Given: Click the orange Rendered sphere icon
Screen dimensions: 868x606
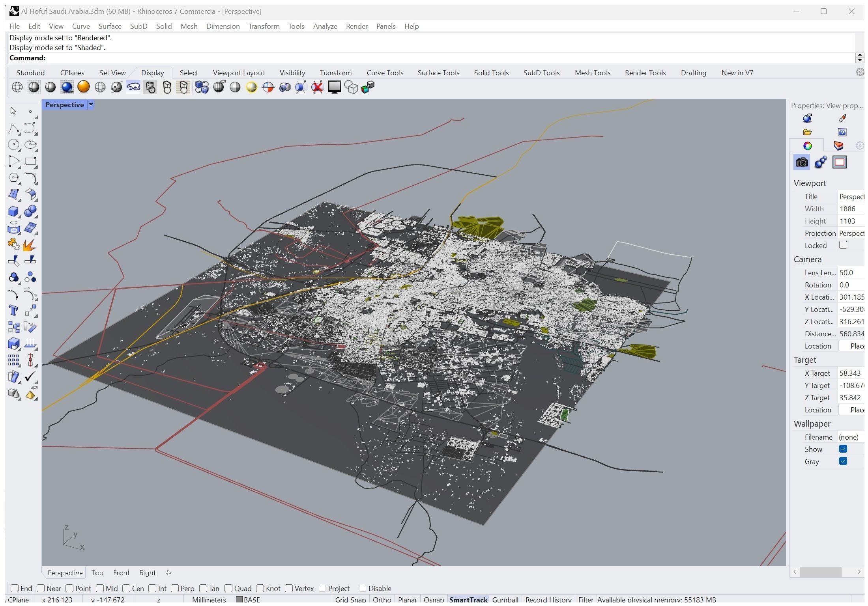Looking at the screenshot, I should [x=84, y=87].
